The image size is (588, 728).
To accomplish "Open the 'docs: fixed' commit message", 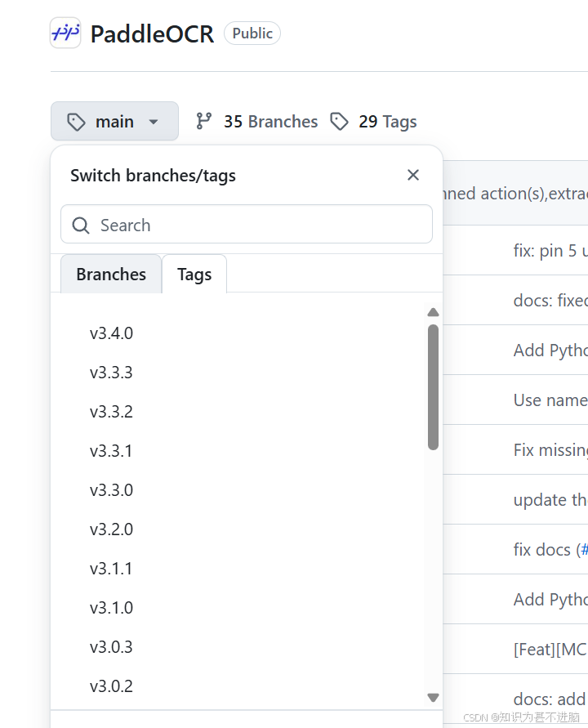I will tap(550, 301).
